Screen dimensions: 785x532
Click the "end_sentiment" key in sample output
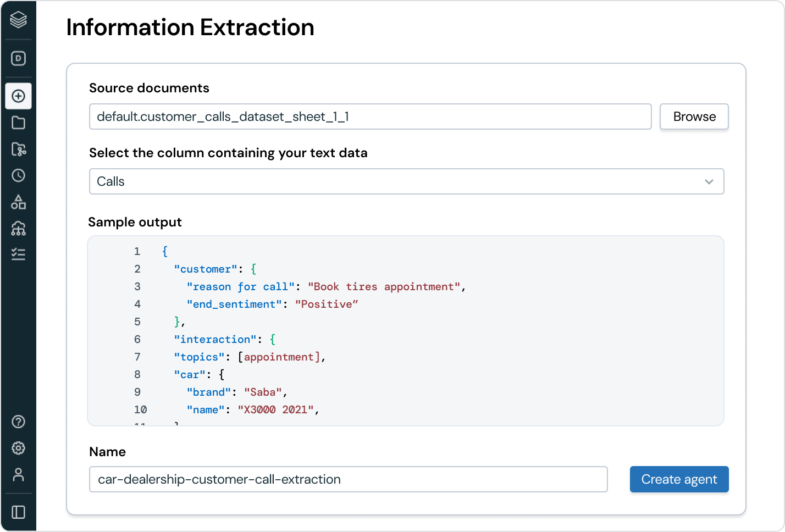(234, 304)
